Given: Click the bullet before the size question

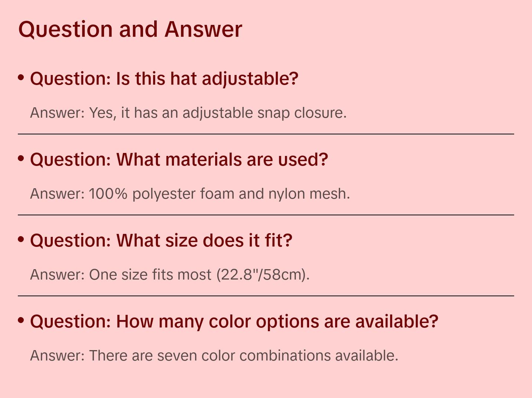Looking at the screenshot, I should click(21, 239).
